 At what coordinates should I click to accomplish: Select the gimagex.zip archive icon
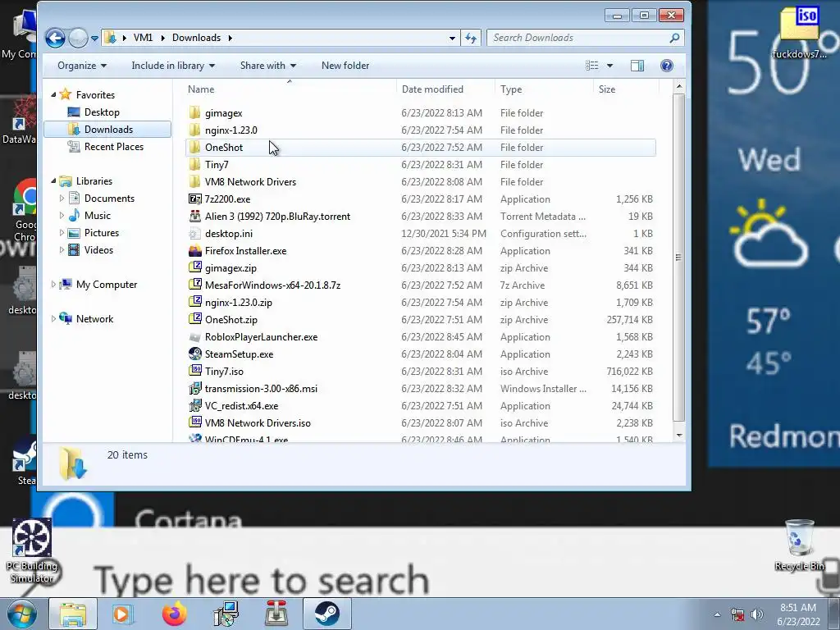point(195,268)
